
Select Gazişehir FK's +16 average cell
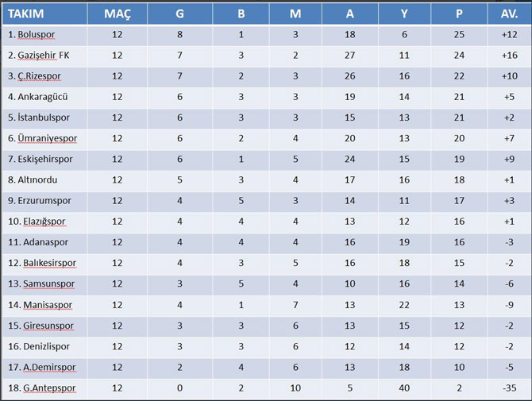click(509, 56)
